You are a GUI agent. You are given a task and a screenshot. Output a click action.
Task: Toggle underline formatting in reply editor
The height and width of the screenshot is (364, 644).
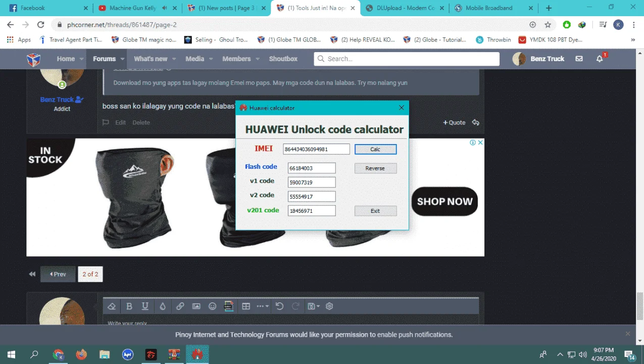(x=145, y=306)
